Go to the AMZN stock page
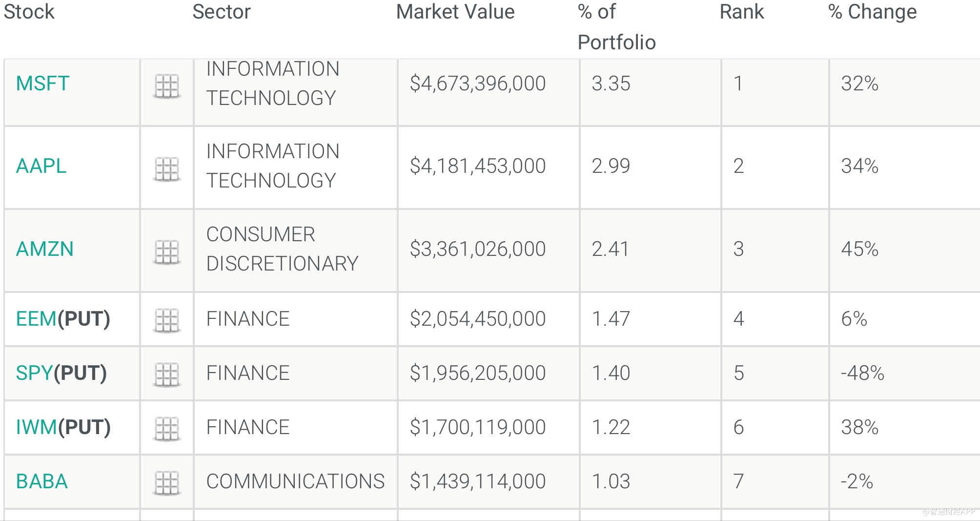 [x=44, y=249]
